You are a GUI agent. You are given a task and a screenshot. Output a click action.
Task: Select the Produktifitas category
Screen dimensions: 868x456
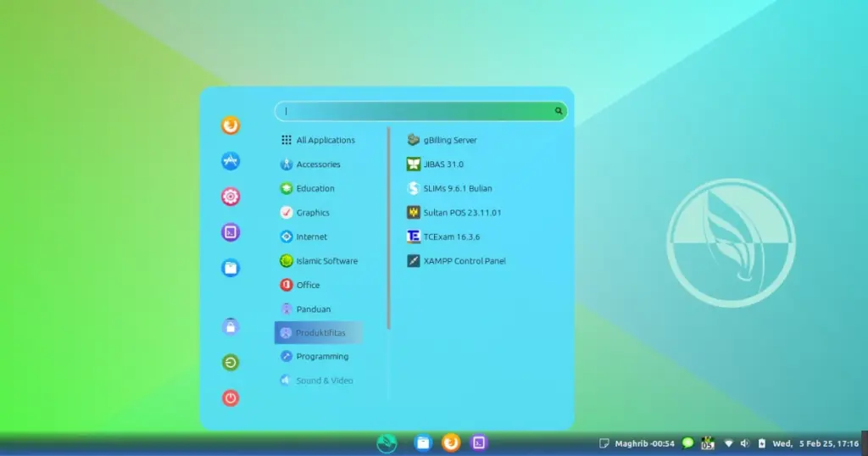[319, 332]
